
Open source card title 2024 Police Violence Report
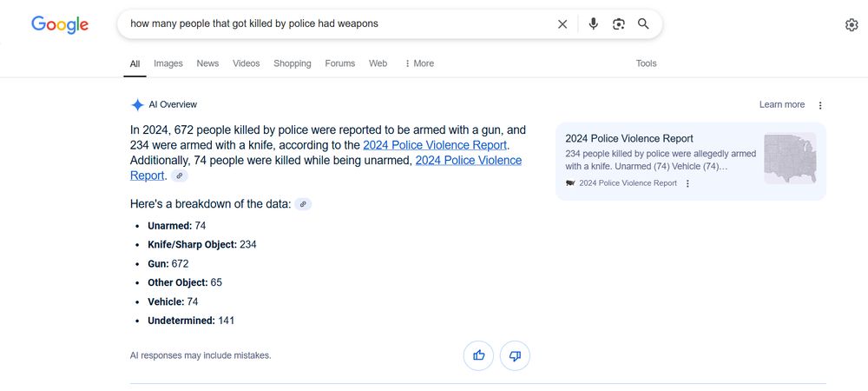(x=629, y=138)
